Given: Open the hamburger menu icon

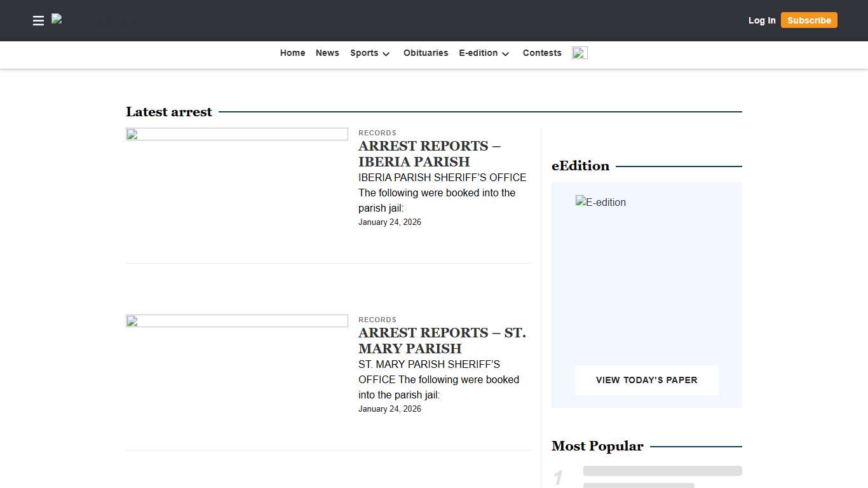Looking at the screenshot, I should tap(38, 21).
